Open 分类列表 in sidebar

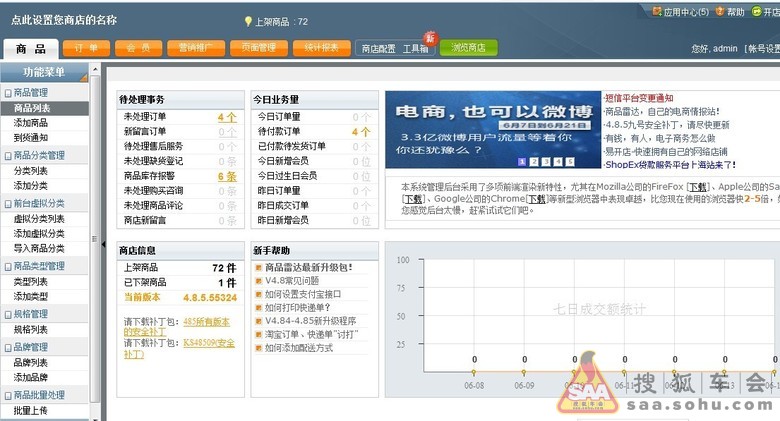coord(31,171)
